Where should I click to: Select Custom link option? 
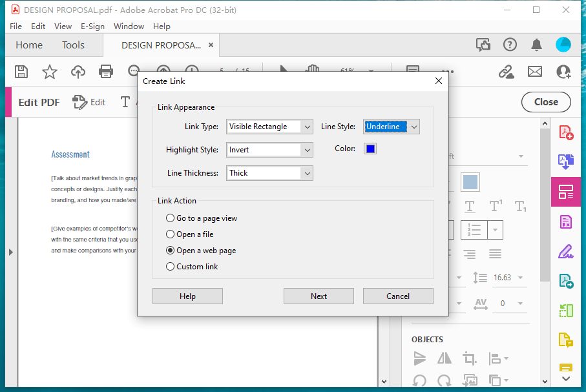[x=192, y=267]
